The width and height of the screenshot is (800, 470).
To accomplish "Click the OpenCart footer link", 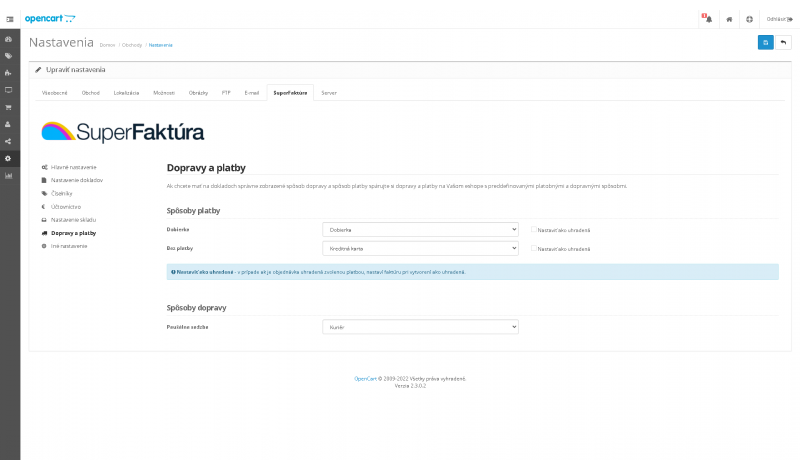I will (364, 379).
